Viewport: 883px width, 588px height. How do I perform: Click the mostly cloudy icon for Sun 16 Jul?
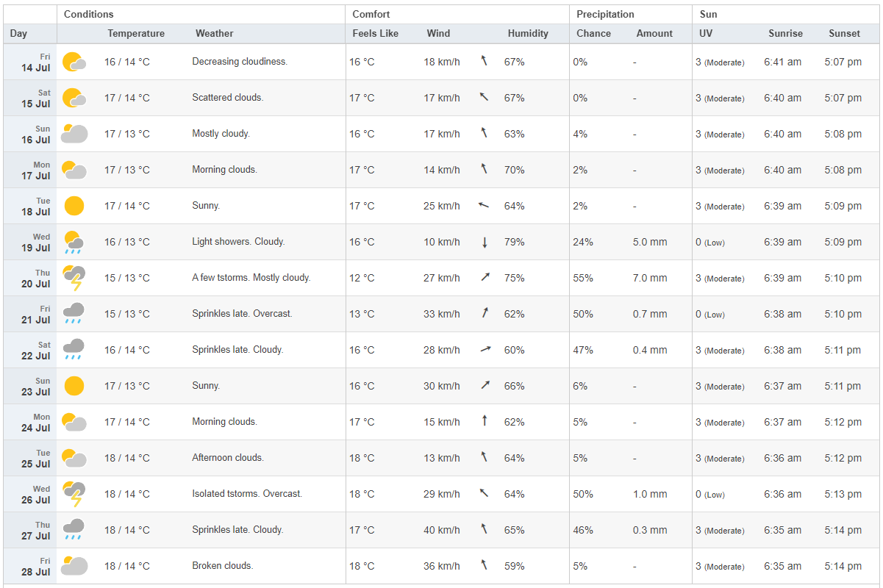click(74, 134)
